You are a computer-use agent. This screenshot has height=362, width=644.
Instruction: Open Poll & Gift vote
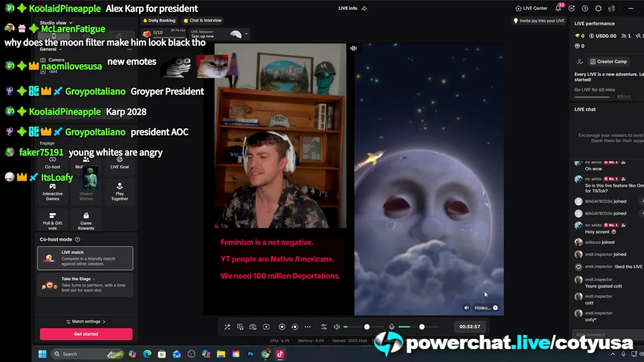pyautogui.click(x=52, y=221)
